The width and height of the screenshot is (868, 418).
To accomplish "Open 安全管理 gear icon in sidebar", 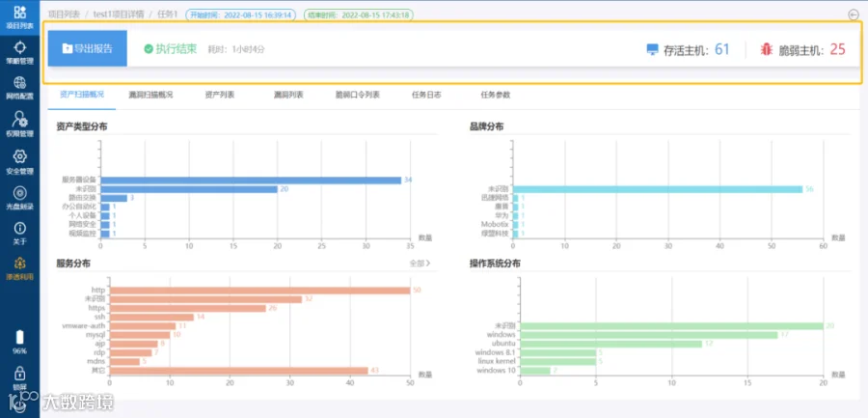I will point(20,155).
